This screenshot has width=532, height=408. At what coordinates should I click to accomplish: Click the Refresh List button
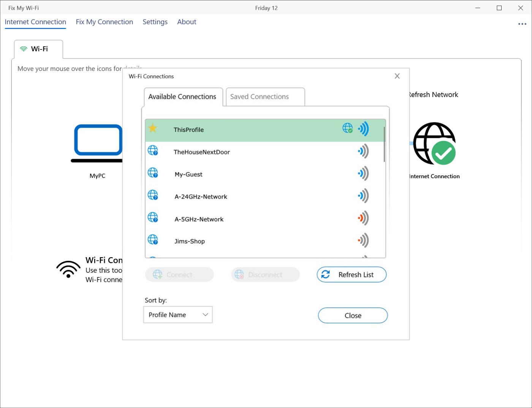click(x=351, y=275)
